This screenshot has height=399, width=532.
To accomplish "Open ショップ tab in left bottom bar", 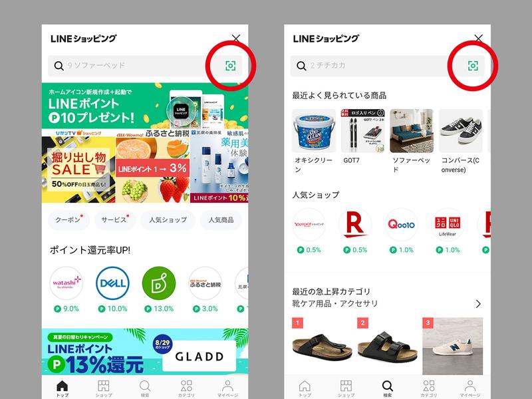I will pyautogui.click(x=104, y=388).
